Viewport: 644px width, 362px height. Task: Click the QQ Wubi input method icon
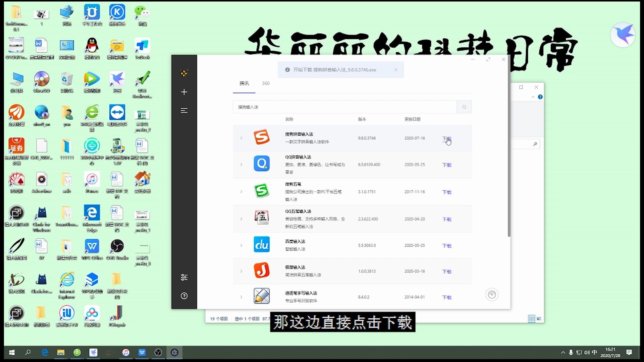262,218
